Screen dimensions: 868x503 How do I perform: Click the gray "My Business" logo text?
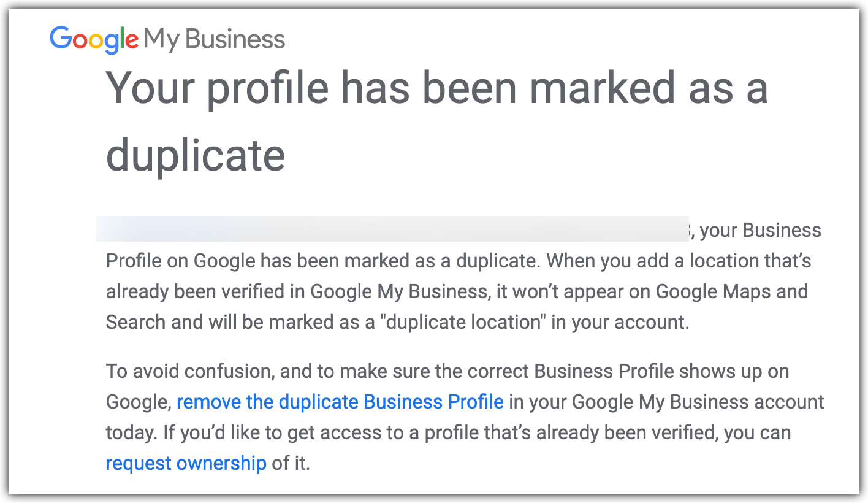(215, 40)
